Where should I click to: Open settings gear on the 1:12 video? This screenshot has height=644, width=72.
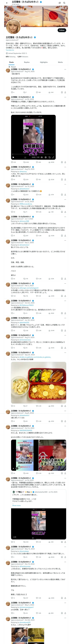45,157
